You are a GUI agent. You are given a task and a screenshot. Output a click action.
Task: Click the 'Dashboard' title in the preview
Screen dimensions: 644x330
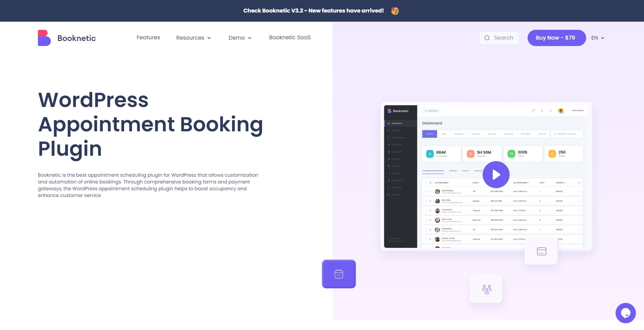point(432,123)
